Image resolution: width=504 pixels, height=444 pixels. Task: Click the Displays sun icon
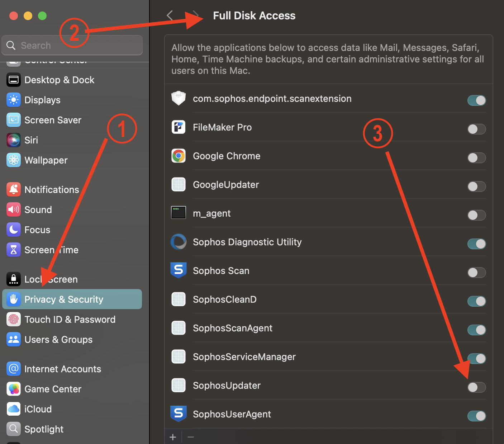14,100
